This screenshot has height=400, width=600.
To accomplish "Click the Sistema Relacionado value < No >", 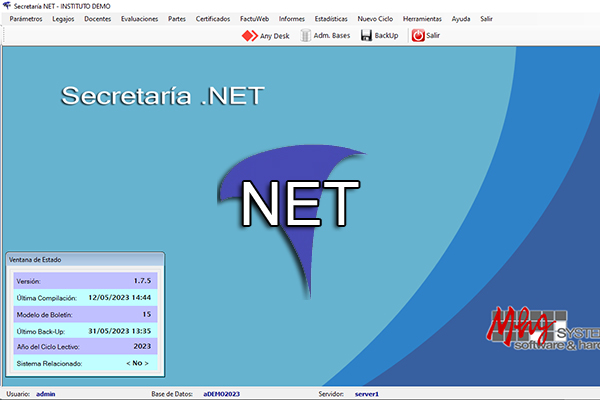I will tap(137, 363).
